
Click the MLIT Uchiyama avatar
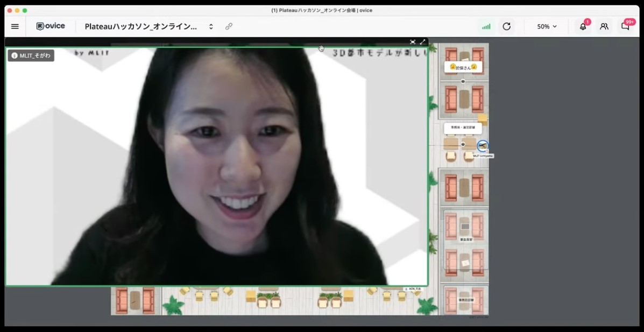point(483,146)
